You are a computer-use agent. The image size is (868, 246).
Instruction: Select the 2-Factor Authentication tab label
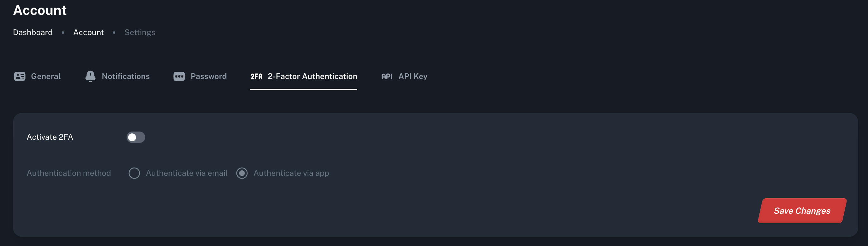(312, 77)
